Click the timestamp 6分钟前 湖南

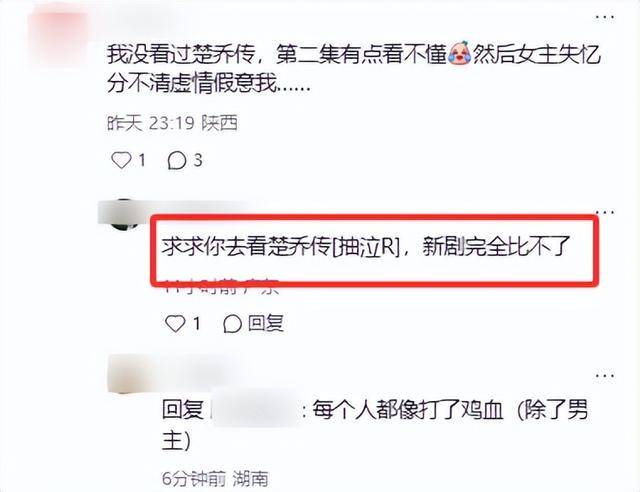point(215,479)
